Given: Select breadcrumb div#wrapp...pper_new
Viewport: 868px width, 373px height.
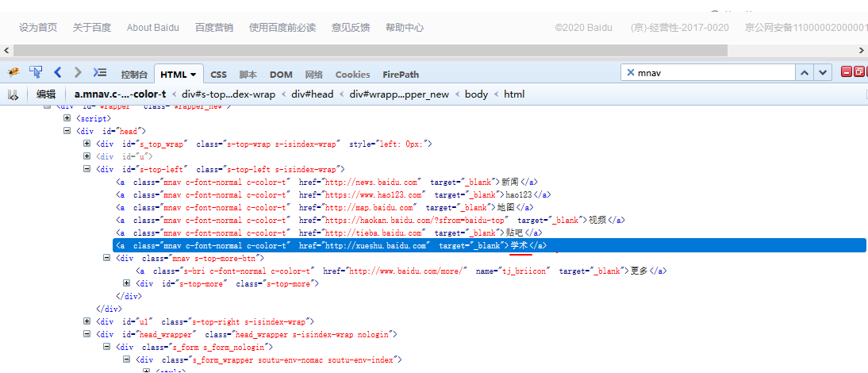Looking at the screenshot, I should (x=399, y=94).
